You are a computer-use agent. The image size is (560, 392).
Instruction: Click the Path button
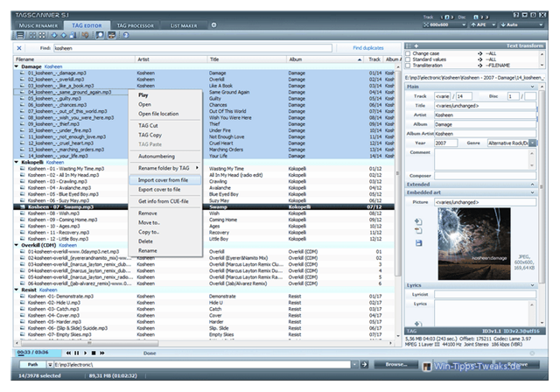click(x=32, y=365)
